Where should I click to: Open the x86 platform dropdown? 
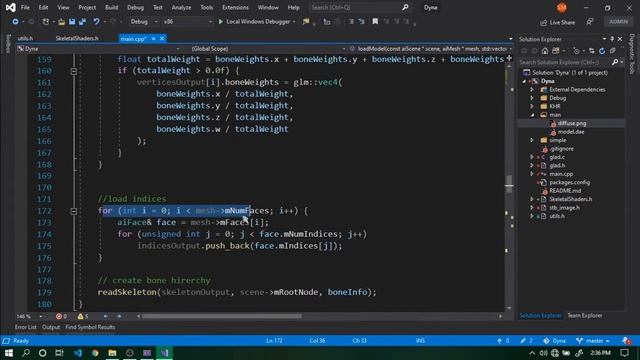(x=187, y=22)
